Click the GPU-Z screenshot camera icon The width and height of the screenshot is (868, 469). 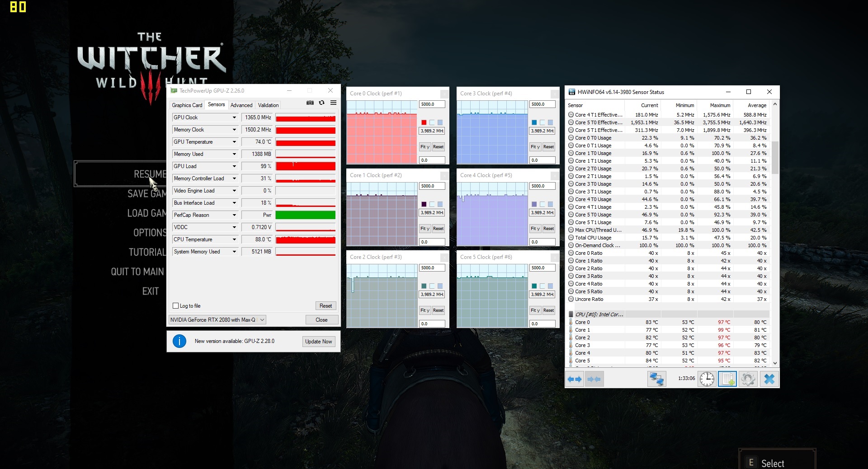tap(310, 103)
